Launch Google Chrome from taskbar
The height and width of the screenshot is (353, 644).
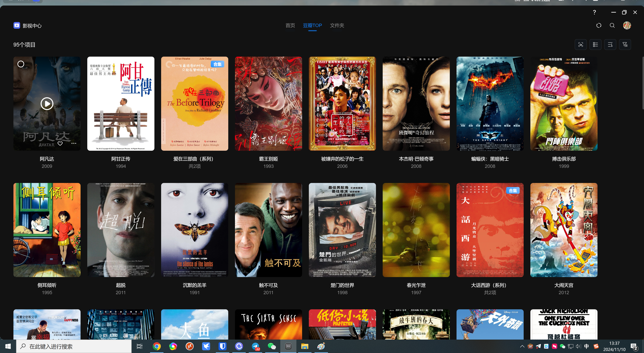pyautogui.click(x=156, y=346)
